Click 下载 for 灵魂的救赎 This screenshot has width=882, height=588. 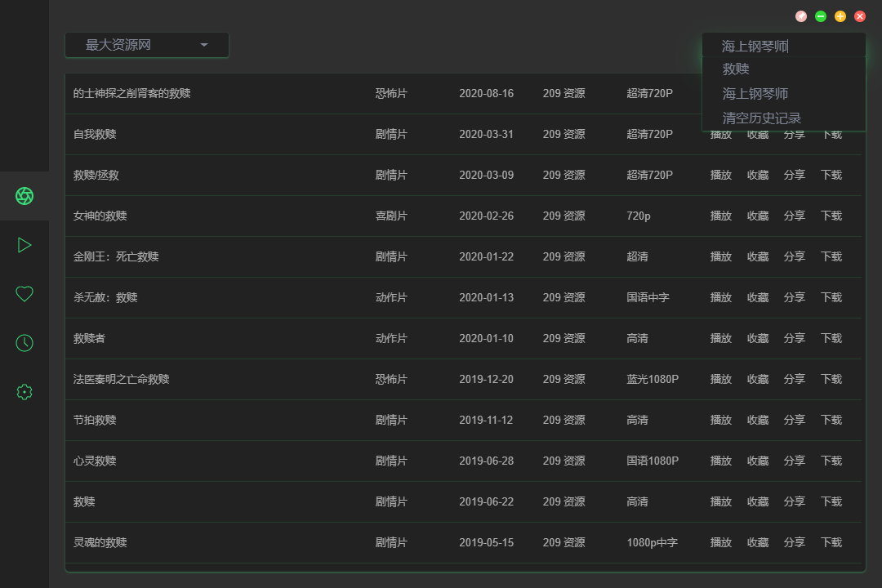[831, 542]
